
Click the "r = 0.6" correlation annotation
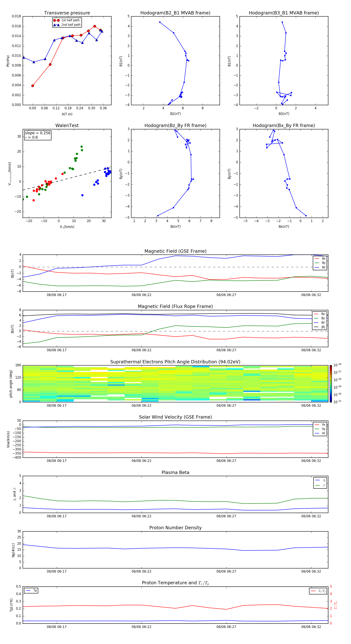[x=31, y=137]
